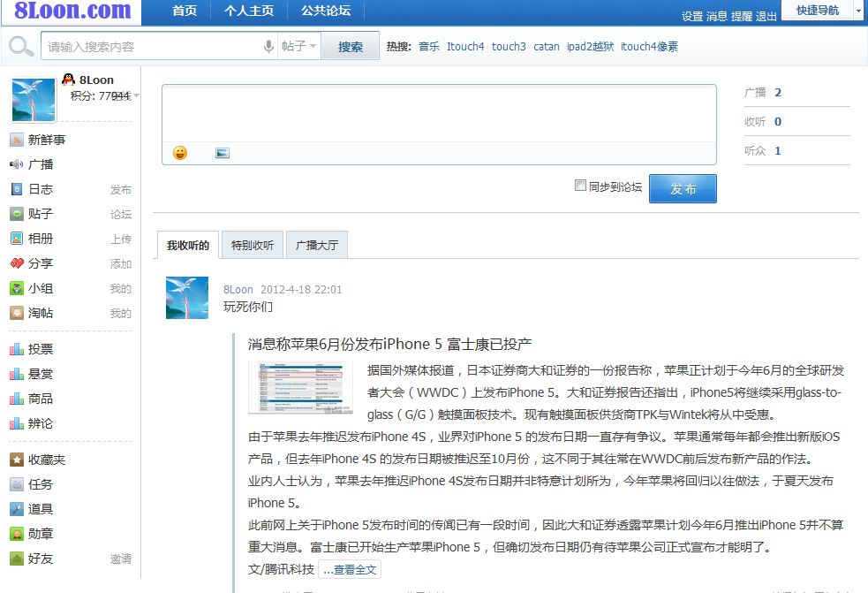Viewport: 868px width, 593px height.
Task: Click hot search term 音乐
Action: point(429,47)
